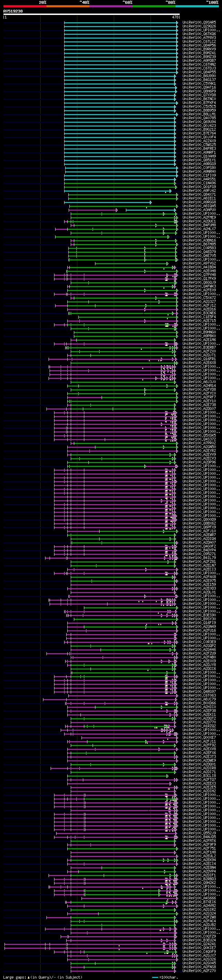Select hit UniRef100_Q24241

click(x=199, y=944)
